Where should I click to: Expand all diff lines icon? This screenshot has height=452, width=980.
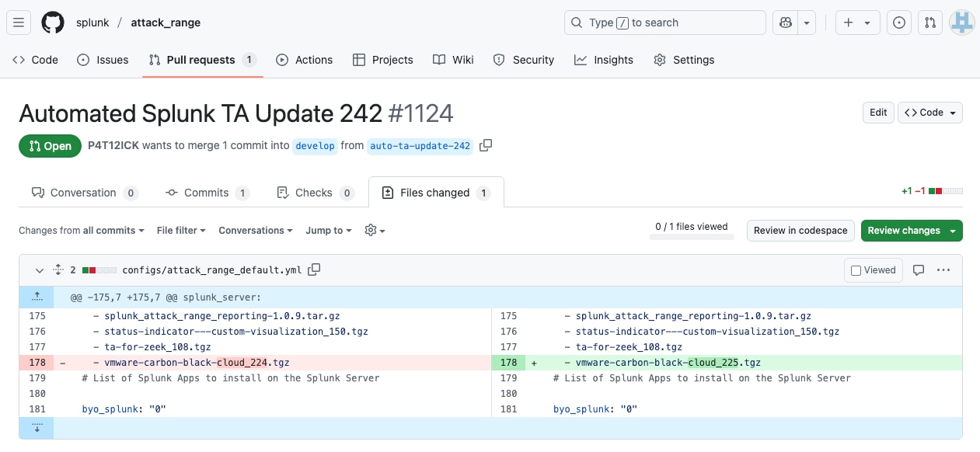coord(58,270)
